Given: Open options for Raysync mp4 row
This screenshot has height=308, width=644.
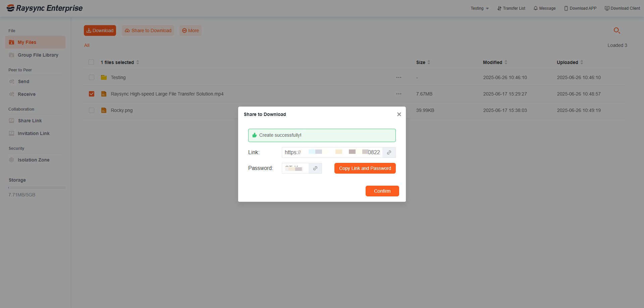Looking at the screenshot, I should coord(399,94).
